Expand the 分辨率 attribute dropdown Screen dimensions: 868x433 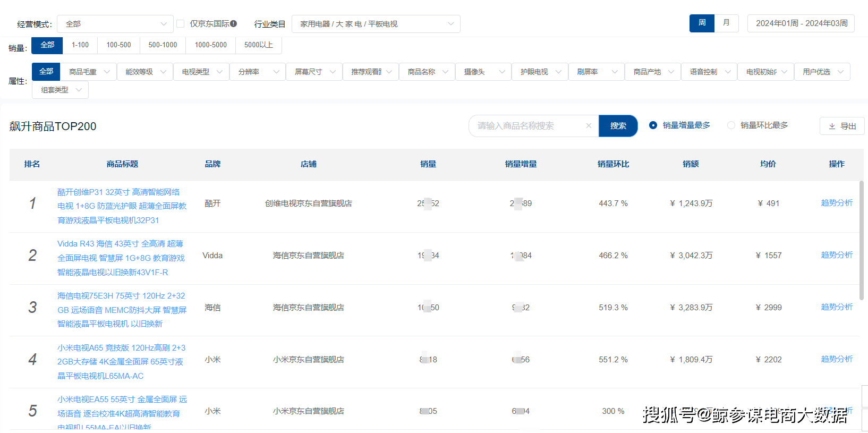[258, 72]
